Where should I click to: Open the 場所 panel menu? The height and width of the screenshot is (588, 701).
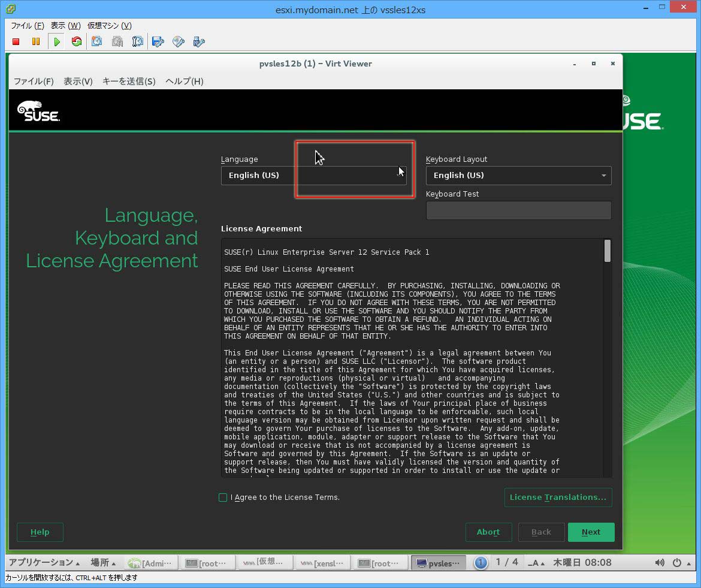(103, 562)
